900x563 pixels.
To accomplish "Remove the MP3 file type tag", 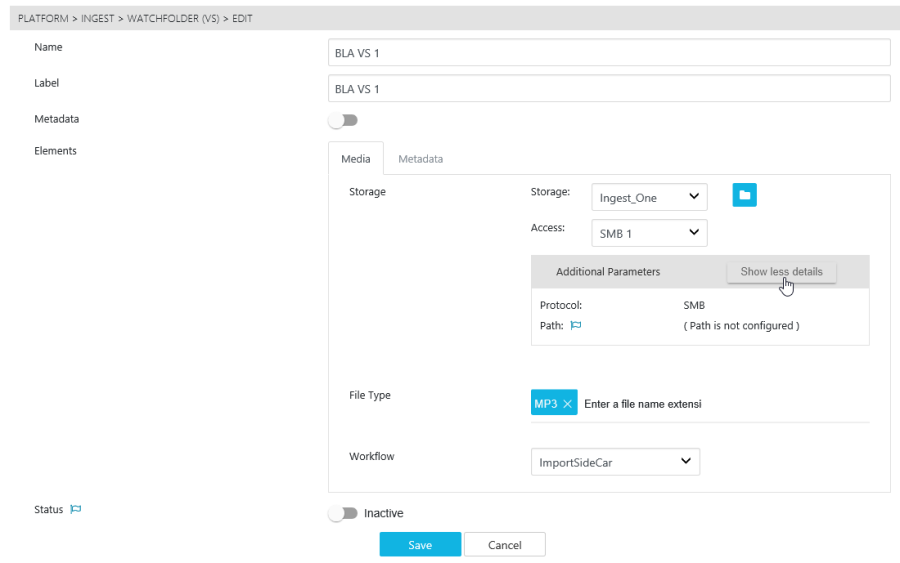I will click(x=568, y=403).
